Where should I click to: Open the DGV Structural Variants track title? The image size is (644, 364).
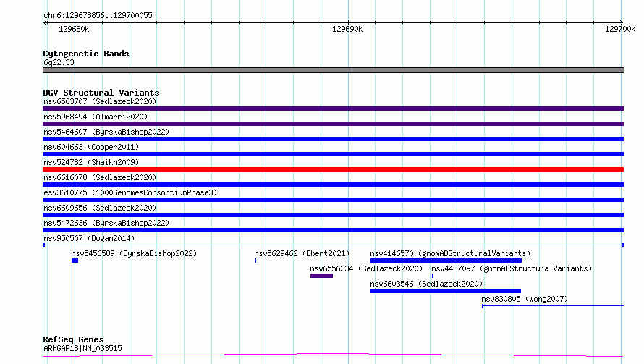[101, 93]
